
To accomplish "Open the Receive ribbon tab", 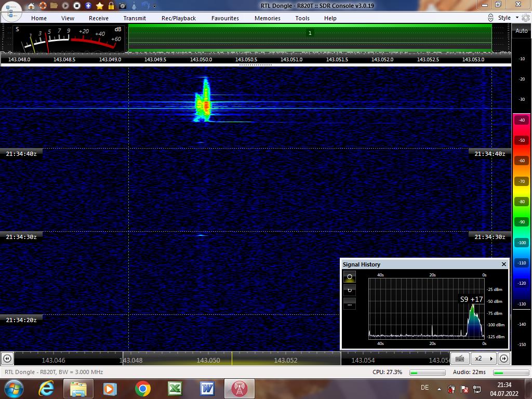I will pos(99,18).
